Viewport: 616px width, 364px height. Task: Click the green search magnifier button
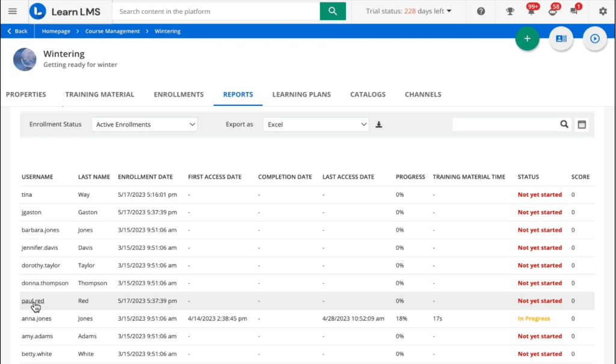coord(333,11)
